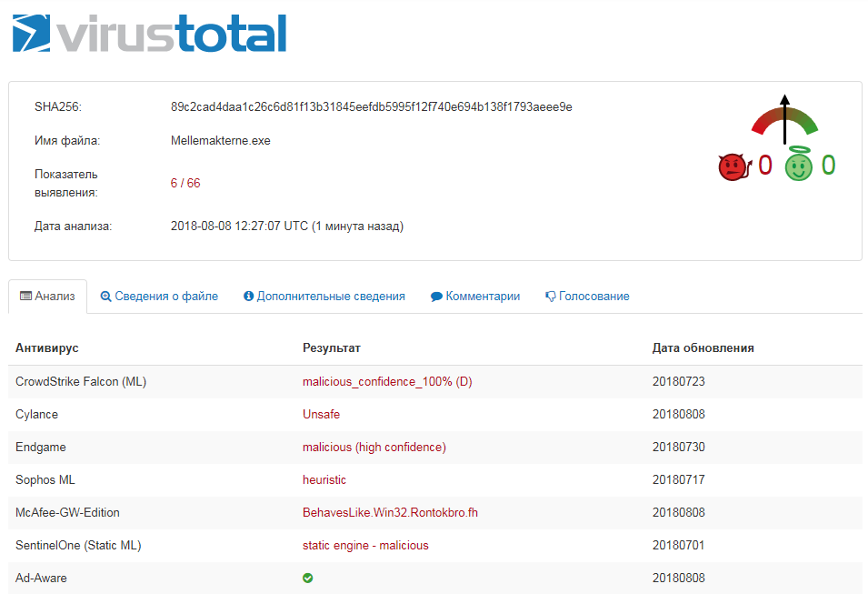Click the Дата обновления column header

click(x=703, y=348)
